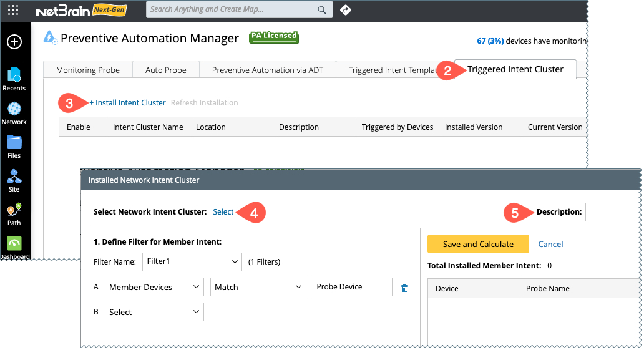Viewport: 644px width, 350px height.
Task: Delete filter row A with trash icon
Action: click(x=405, y=288)
